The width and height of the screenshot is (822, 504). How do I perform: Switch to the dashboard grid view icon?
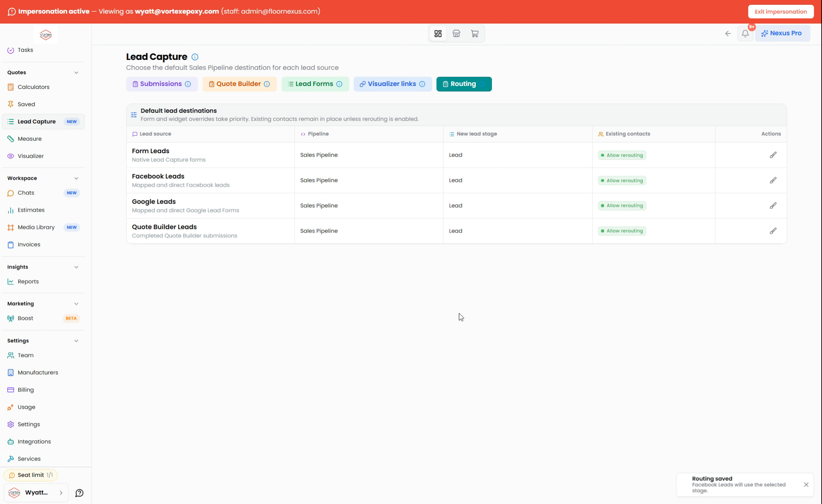point(438,33)
